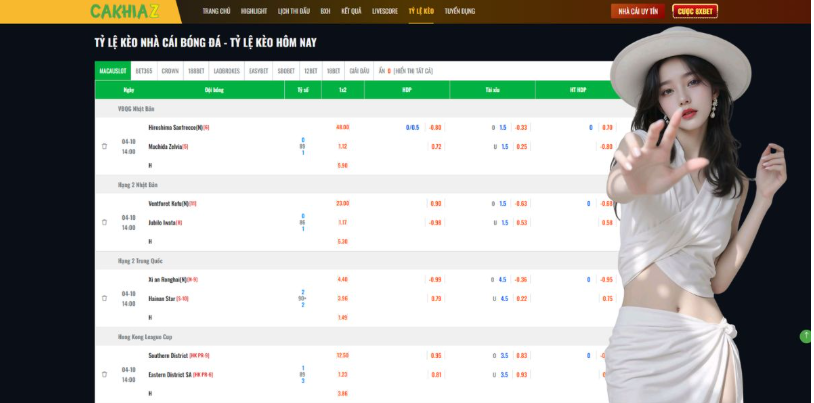Image resolution: width=814 pixels, height=403 pixels.
Task: Click the 48.00 odds for Hiroshima Sanfrecce
Action: (x=343, y=127)
